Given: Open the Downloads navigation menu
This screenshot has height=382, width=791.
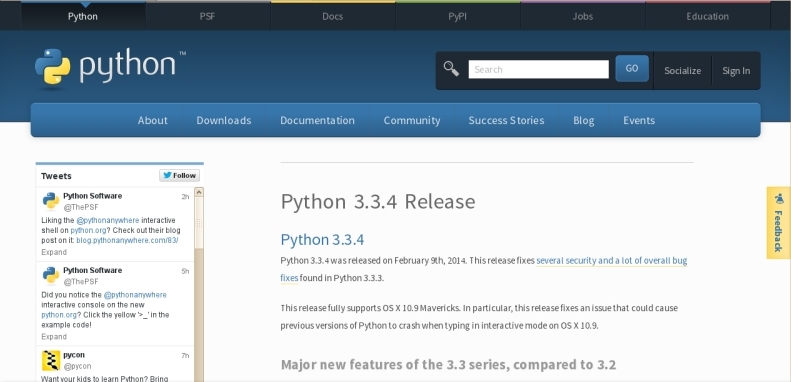Looking at the screenshot, I should pos(223,120).
